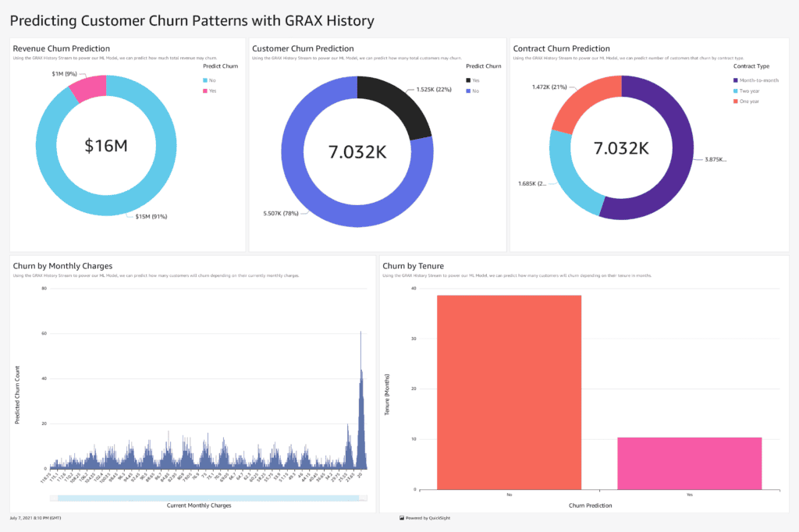Click the light blue Two year legend marker
This screenshot has width=799, height=532.
735,90
